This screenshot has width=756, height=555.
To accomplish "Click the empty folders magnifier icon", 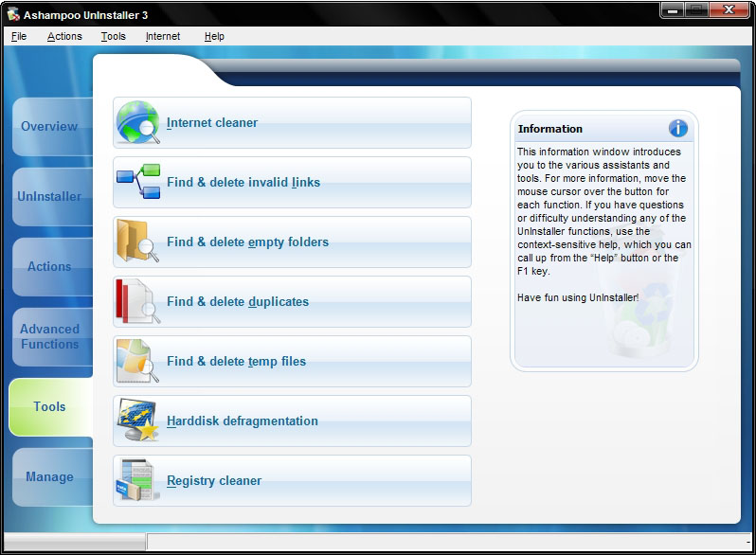I will pyautogui.click(x=138, y=242).
